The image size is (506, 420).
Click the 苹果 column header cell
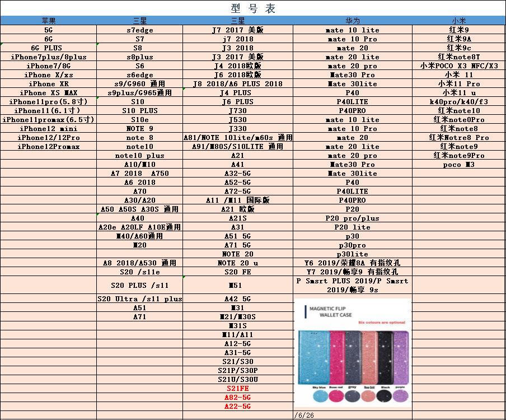48,21
